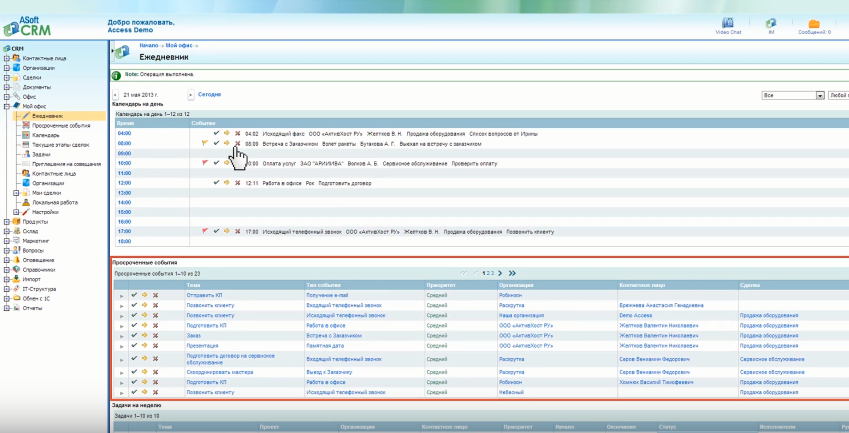Forward the 04:02 Исходящий факс event
This screenshot has width=849, height=433.
tap(227, 133)
